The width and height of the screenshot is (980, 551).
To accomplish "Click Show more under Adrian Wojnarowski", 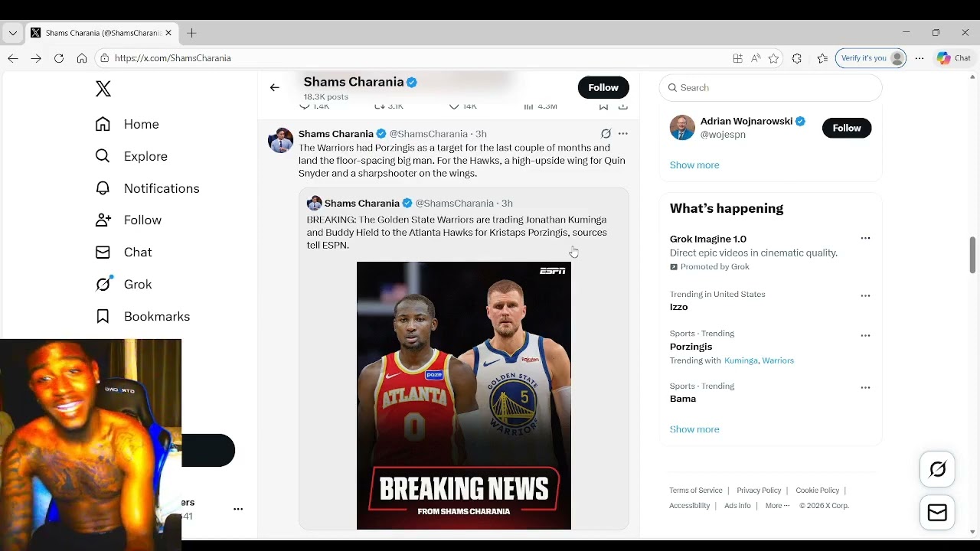I will pyautogui.click(x=694, y=165).
